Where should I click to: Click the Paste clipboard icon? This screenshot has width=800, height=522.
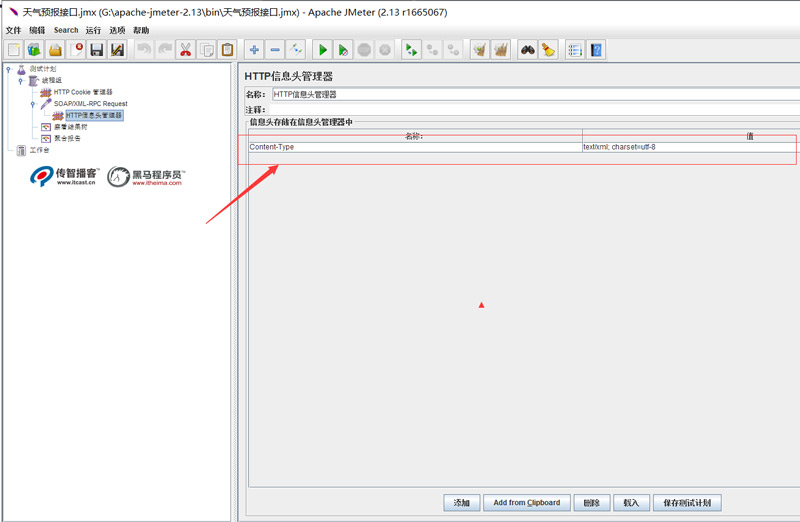[227, 50]
